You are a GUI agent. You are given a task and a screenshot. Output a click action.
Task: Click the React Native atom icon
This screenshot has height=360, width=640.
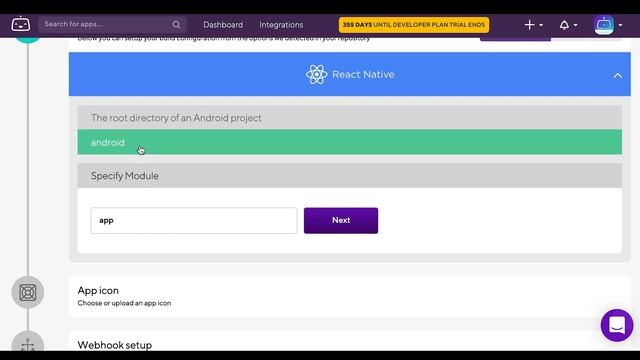pyautogui.click(x=316, y=75)
